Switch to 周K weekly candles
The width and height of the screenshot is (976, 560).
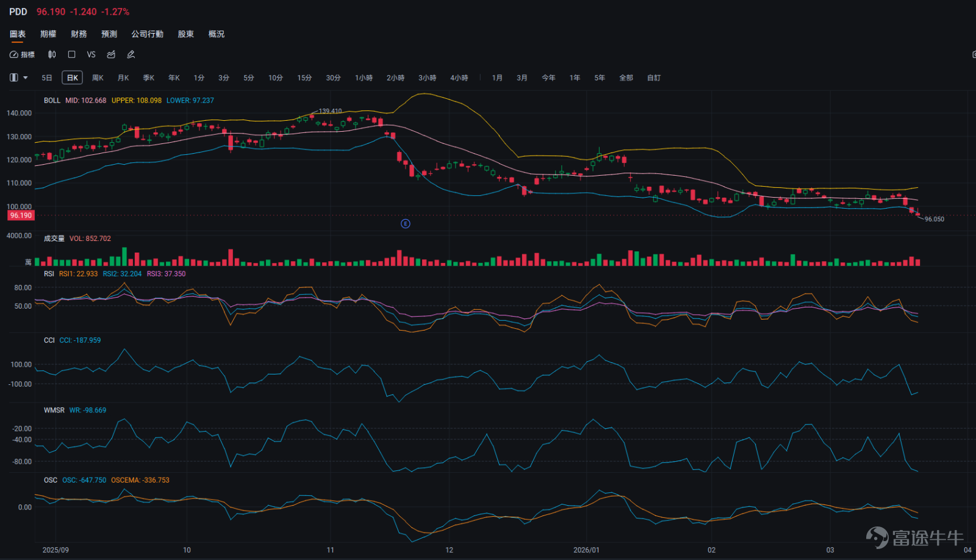coord(98,78)
